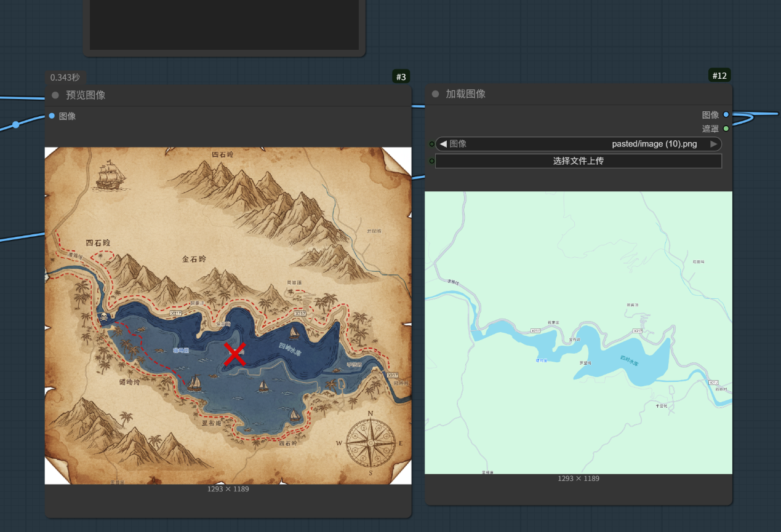
Task: Select the dark node panel at the top
Action: coord(224,25)
